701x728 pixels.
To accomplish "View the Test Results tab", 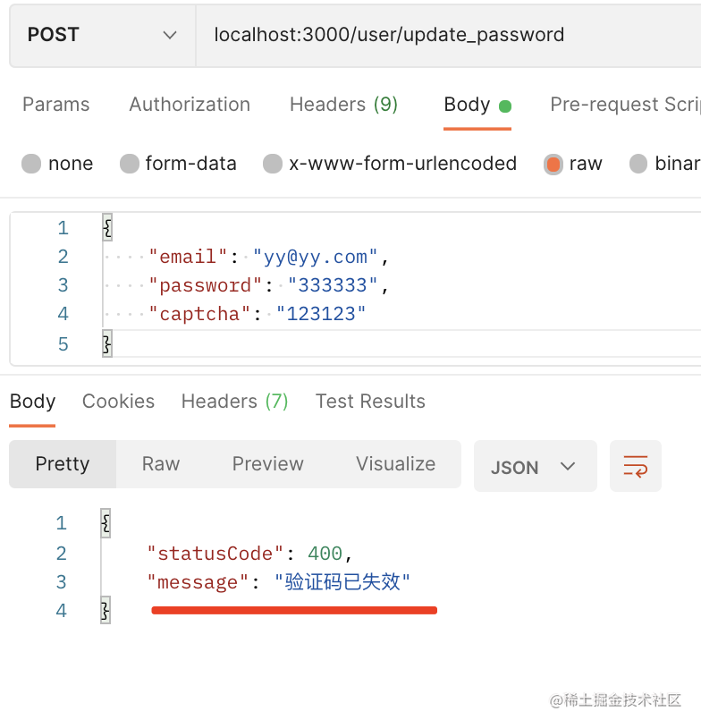I will click(x=370, y=402).
